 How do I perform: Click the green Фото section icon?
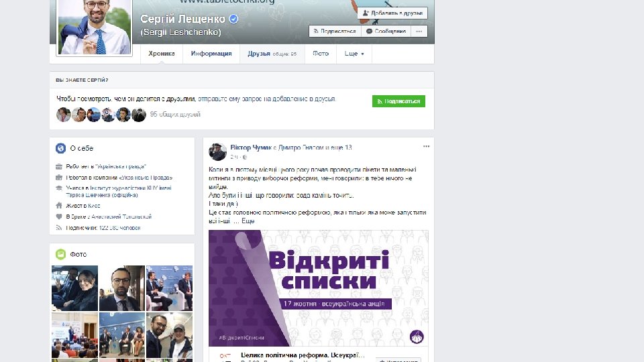pyautogui.click(x=61, y=255)
